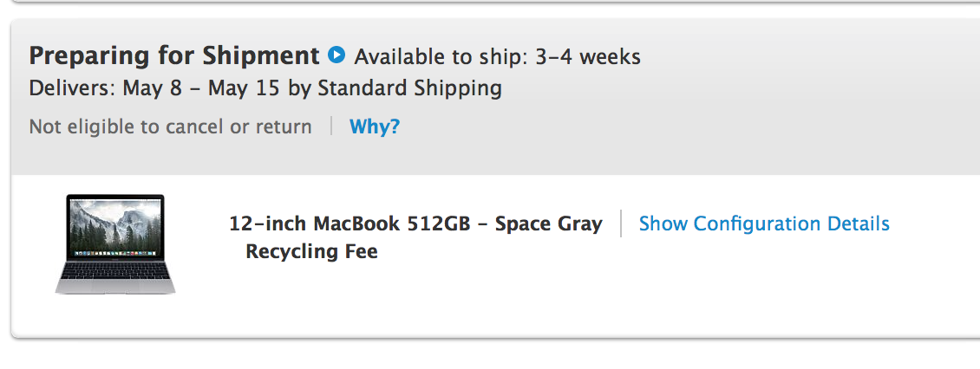Click the "Delivers: May 8 - May 15" line
Screen dimensions: 980x369
click(x=265, y=87)
